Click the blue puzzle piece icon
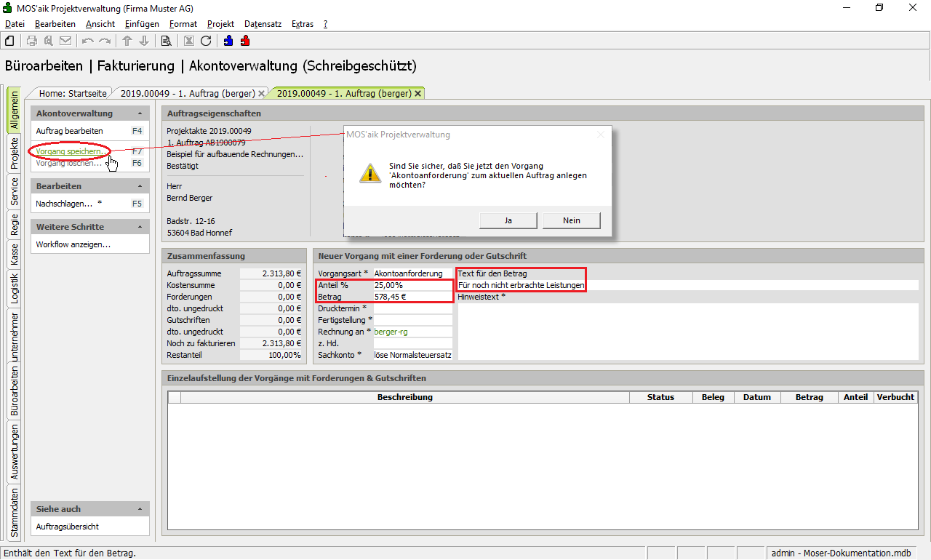This screenshot has width=931, height=560. (x=228, y=41)
